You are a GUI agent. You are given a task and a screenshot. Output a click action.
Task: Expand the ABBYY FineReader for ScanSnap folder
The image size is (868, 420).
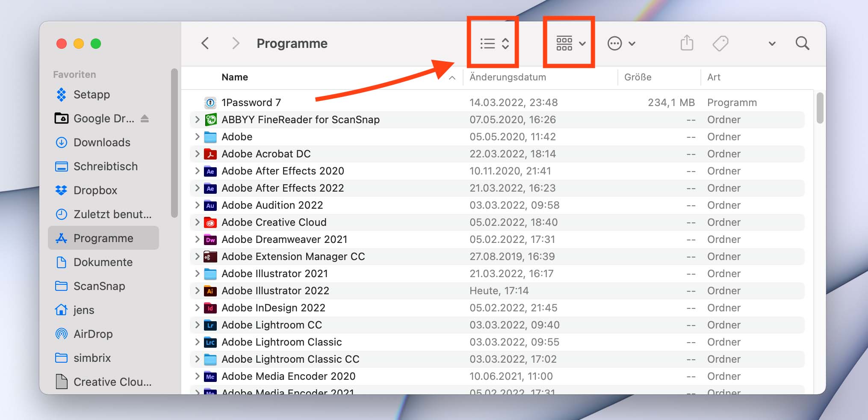(x=197, y=120)
